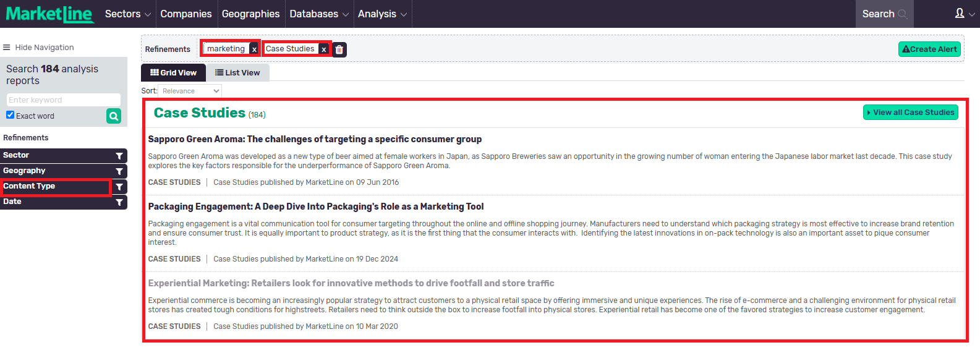Click the Date filter funnel icon
Viewport: 980px width, 358px height.
(x=119, y=202)
